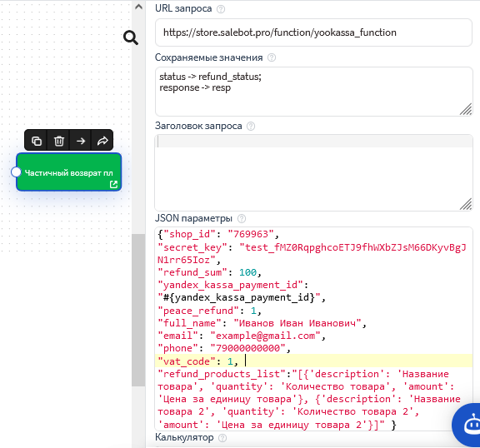Click help icon beside JSON параметры
The height and width of the screenshot is (448, 480).
point(242,218)
